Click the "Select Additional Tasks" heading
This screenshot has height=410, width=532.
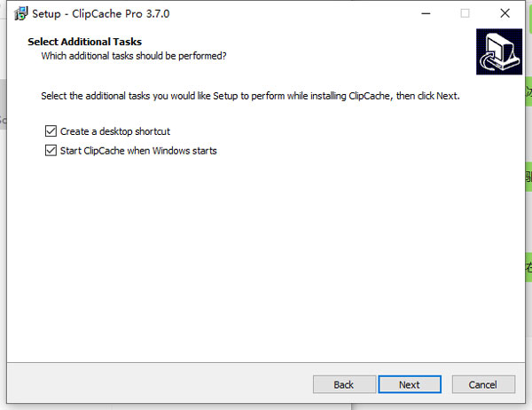coord(84,42)
